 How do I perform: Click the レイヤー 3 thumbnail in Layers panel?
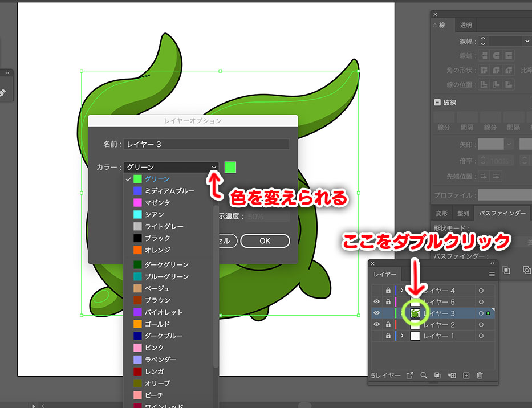point(415,313)
